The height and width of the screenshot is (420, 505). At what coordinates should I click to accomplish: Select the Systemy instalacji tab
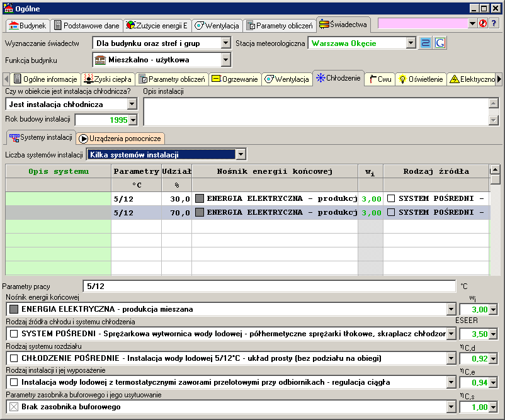(x=41, y=137)
